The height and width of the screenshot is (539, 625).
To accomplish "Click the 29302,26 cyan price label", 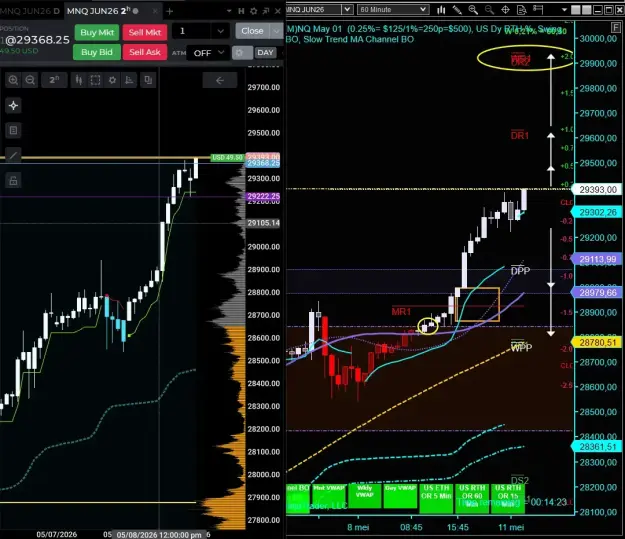I will click(597, 212).
